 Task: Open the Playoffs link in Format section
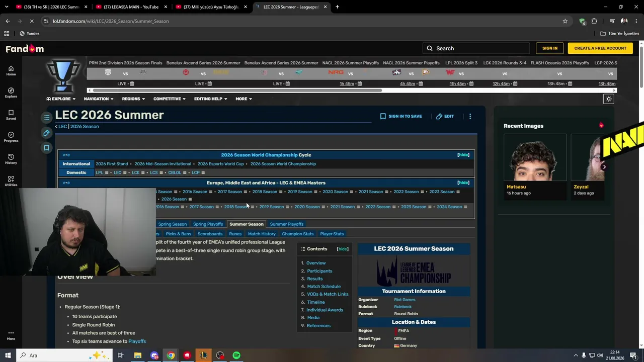pos(137,341)
